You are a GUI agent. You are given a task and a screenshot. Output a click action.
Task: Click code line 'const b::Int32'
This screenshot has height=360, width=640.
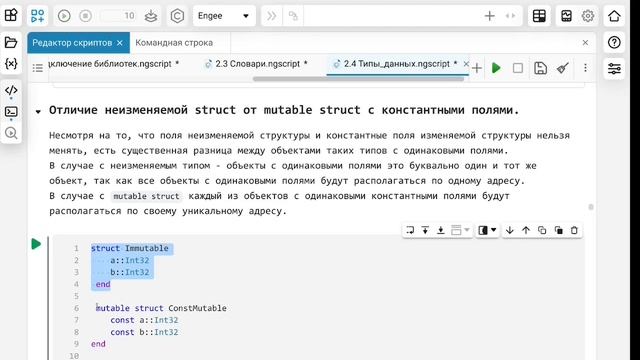click(x=144, y=332)
